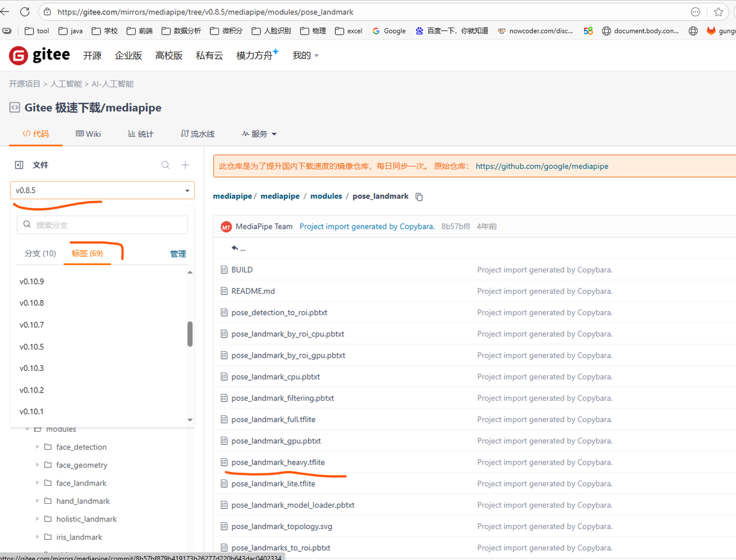Click the repository code icon beside Gitee 极速下载
Screen dimensions: 736x560
(14, 107)
